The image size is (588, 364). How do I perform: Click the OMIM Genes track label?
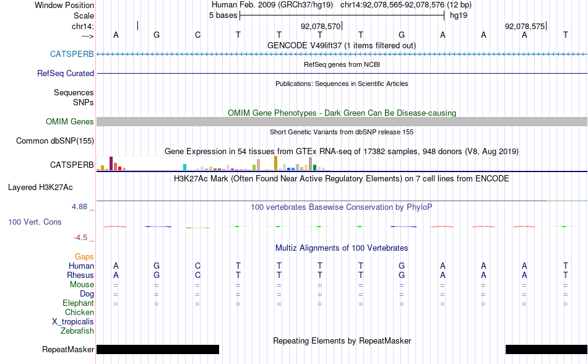[x=69, y=121]
